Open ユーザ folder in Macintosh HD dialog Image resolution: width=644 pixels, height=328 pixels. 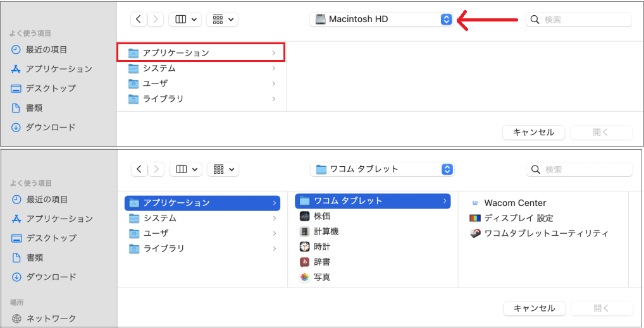202,83
